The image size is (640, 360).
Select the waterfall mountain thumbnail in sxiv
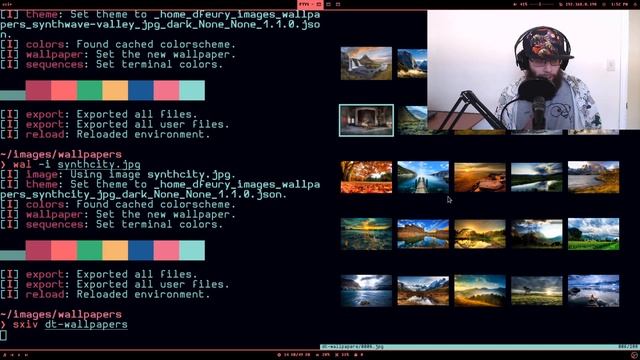pos(366,63)
